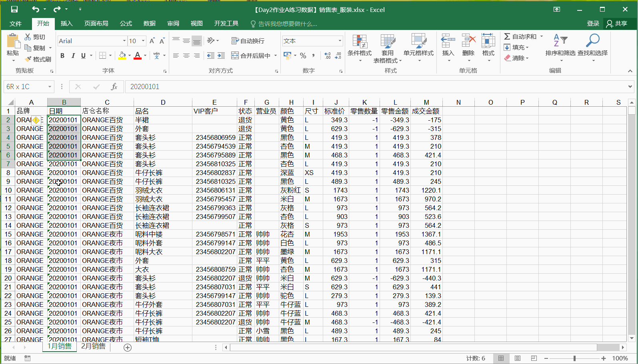Click the increase indent icon
Viewport: 638px width, 364px height.
(221, 56)
